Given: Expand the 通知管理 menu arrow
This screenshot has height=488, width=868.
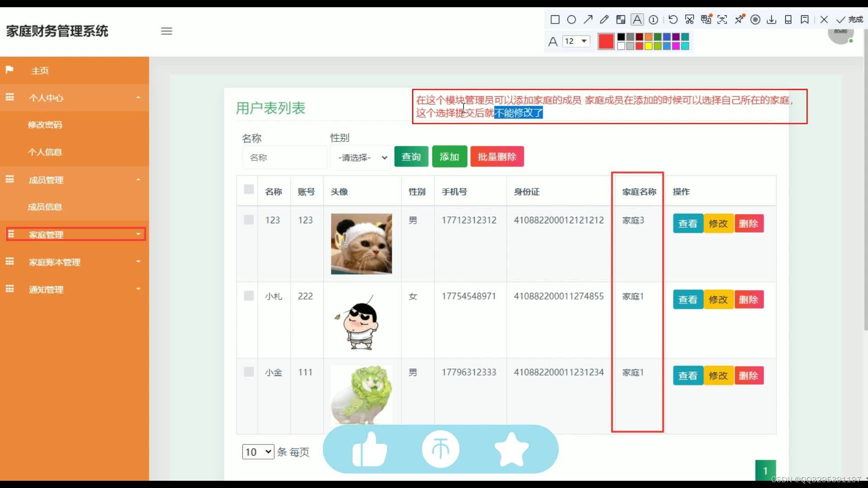Looking at the screenshot, I should [138, 289].
